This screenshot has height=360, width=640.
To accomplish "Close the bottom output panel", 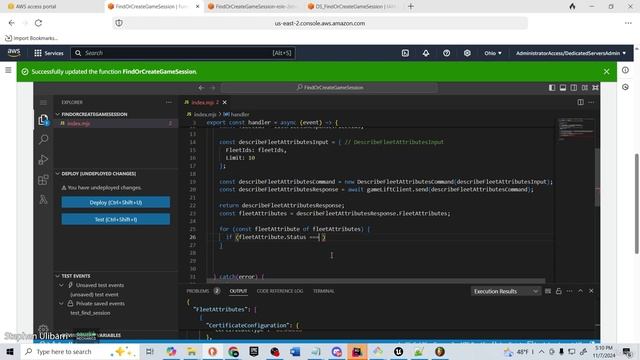I will pos(591,291).
